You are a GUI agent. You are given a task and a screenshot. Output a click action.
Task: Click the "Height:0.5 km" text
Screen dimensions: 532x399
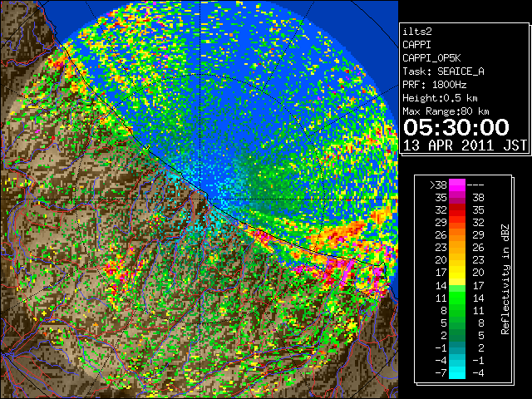pyautogui.click(x=440, y=98)
